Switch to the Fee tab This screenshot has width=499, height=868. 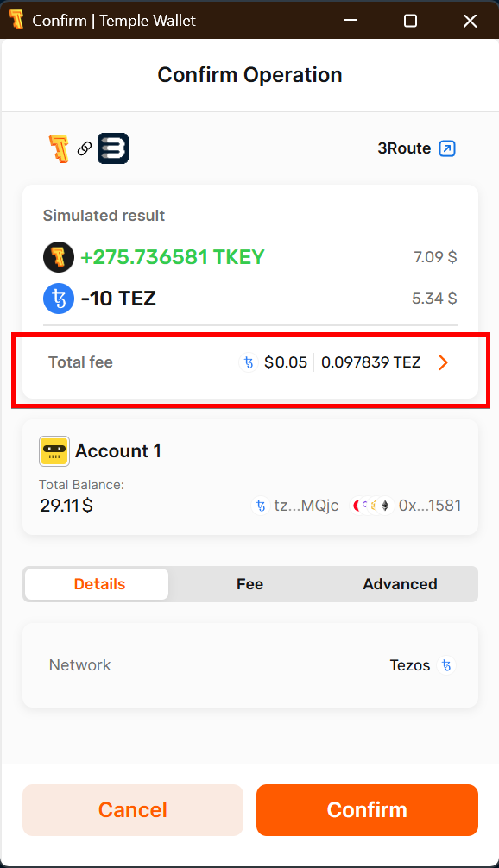[x=249, y=584]
